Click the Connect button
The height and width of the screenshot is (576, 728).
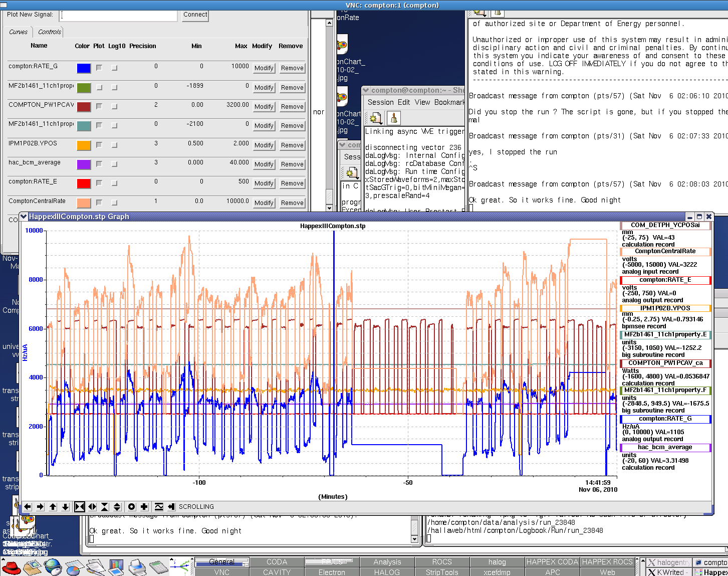pos(195,15)
